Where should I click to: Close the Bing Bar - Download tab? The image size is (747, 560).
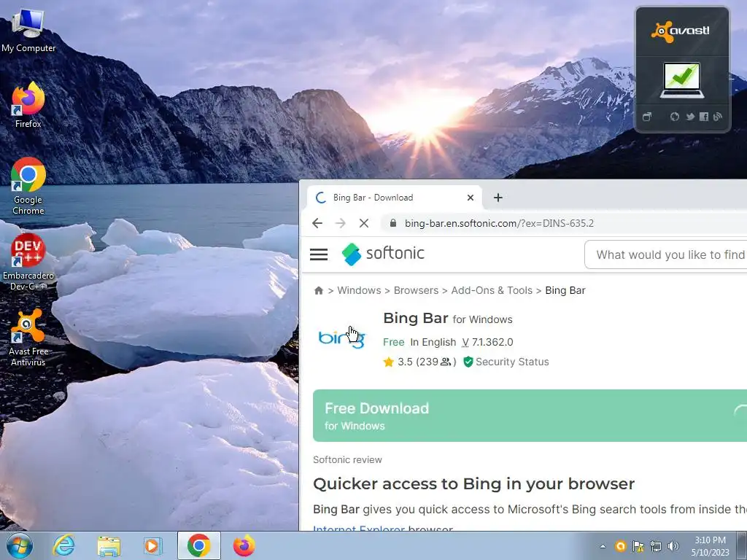[x=471, y=198]
